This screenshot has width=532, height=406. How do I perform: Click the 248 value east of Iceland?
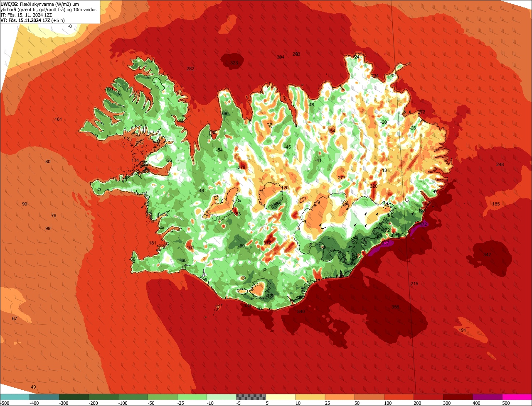(x=500, y=164)
